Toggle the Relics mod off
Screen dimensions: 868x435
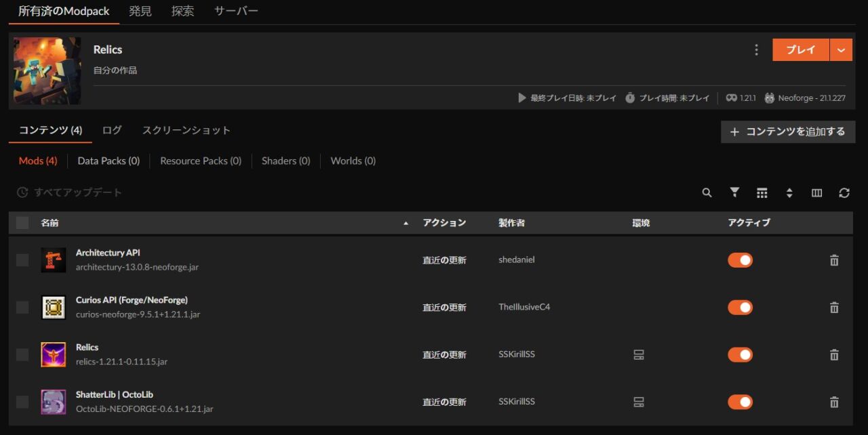(x=740, y=354)
